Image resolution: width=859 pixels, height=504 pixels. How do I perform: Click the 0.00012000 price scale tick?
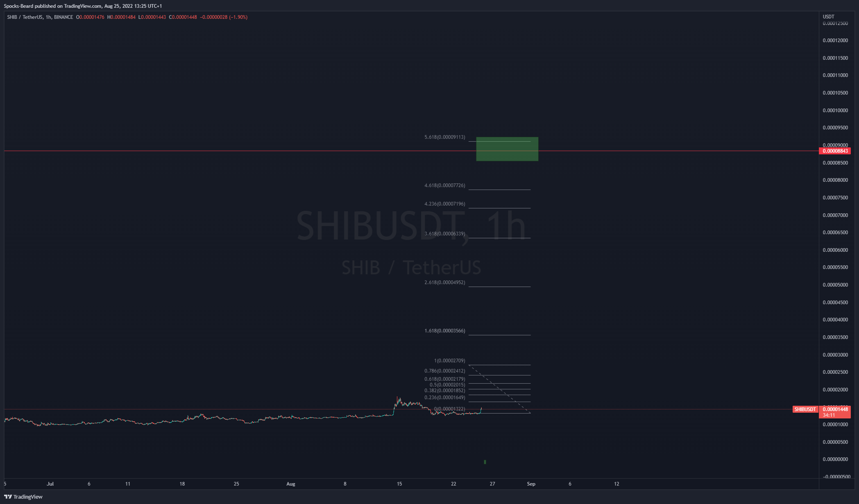[x=835, y=41]
